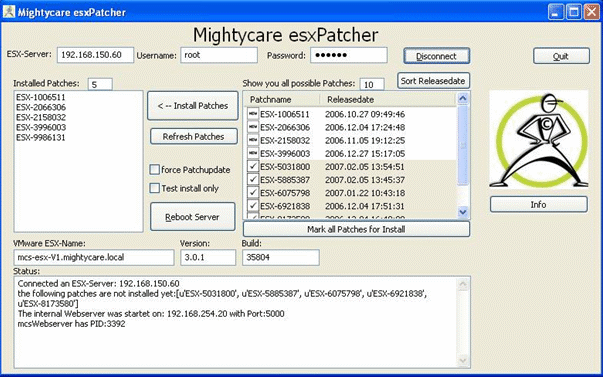The image size is (604, 377).
Task: Click release date 2006.11.05 19:12:25
Action: pyautogui.click(x=365, y=140)
